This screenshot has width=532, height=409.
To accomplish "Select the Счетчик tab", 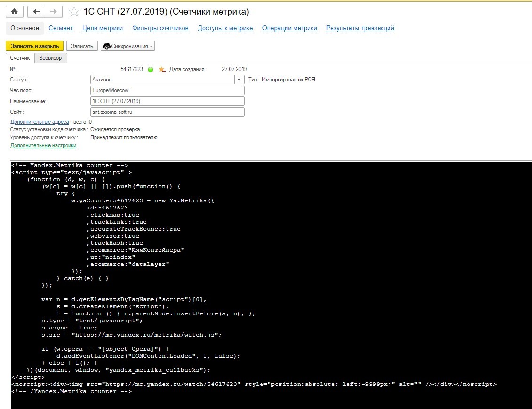I will click(20, 58).
